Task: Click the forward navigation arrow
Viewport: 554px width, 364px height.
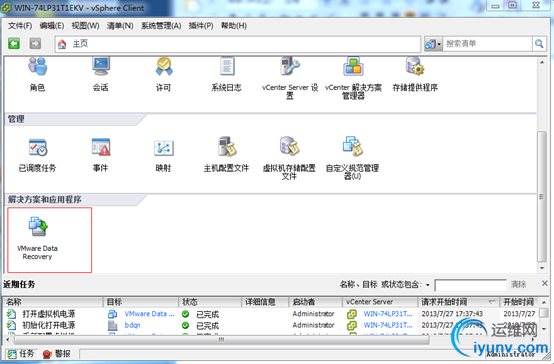Action: 35,44
